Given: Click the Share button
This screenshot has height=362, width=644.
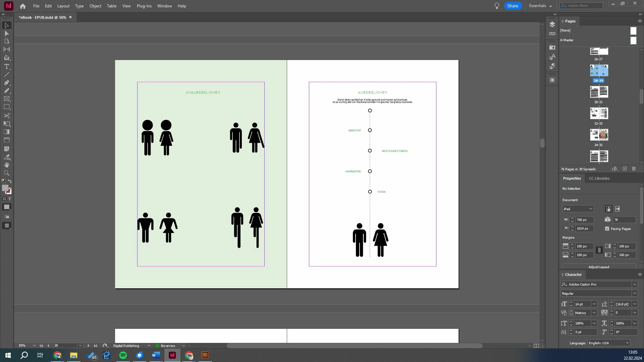Looking at the screenshot, I should click(x=513, y=6).
